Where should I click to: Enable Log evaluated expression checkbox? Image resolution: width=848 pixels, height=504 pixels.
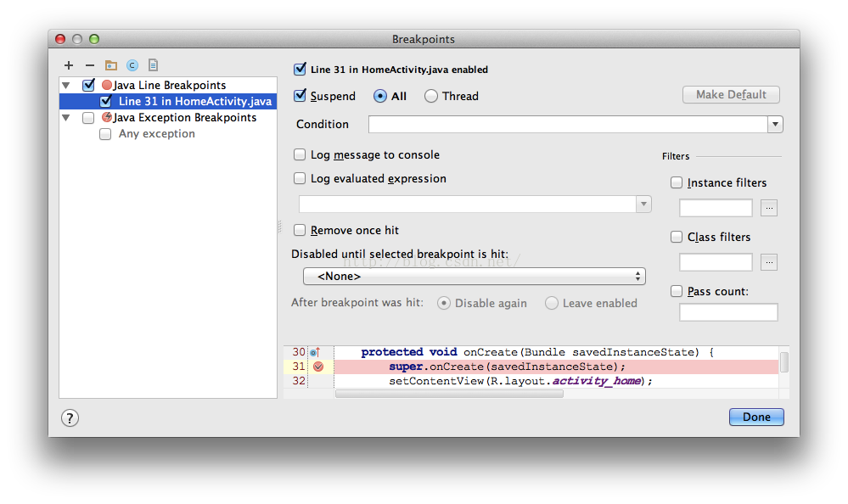click(300, 178)
